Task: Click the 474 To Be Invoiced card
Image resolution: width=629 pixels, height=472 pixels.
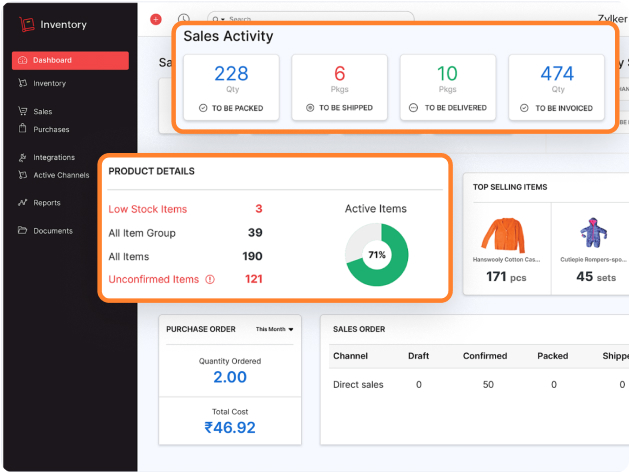Action: click(x=556, y=87)
